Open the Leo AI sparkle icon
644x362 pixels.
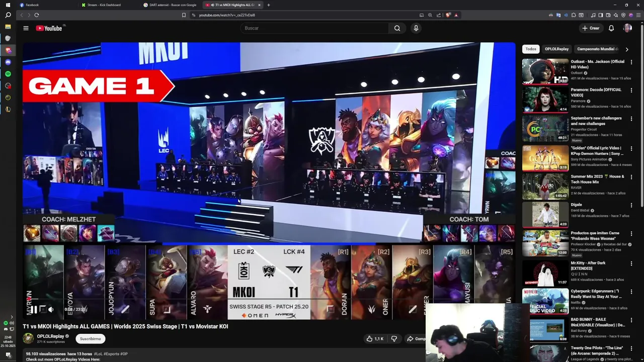coord(616,15)
